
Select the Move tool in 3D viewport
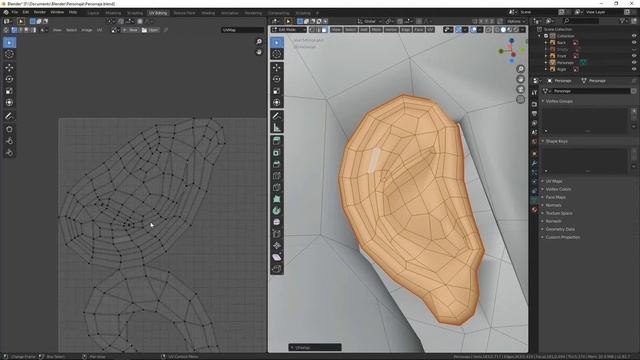click(277, 68)
